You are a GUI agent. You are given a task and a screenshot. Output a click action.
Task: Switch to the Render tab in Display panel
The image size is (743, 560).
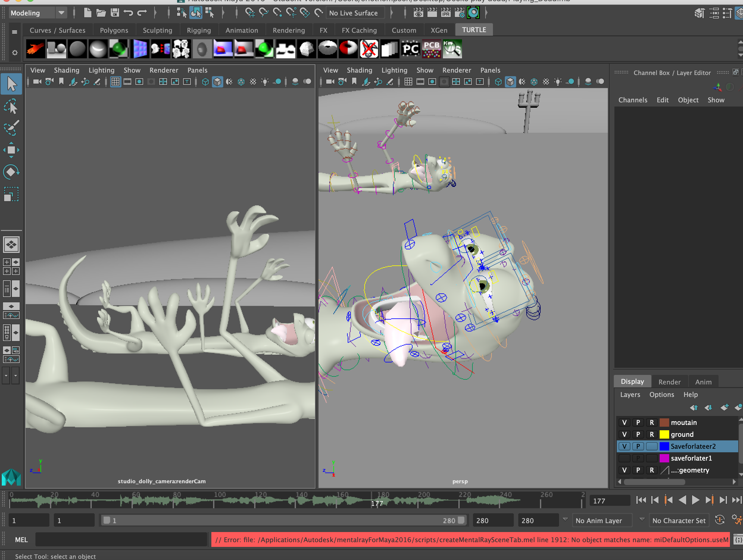tap(669, 382)
